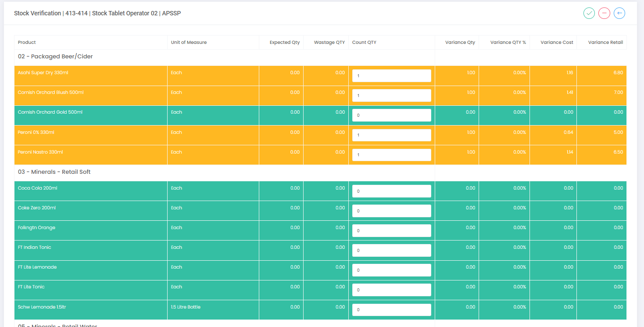Click Count QTY field for Coca Cola 200ml
Screen dimensions: 644x327
[x=391, y=191]
